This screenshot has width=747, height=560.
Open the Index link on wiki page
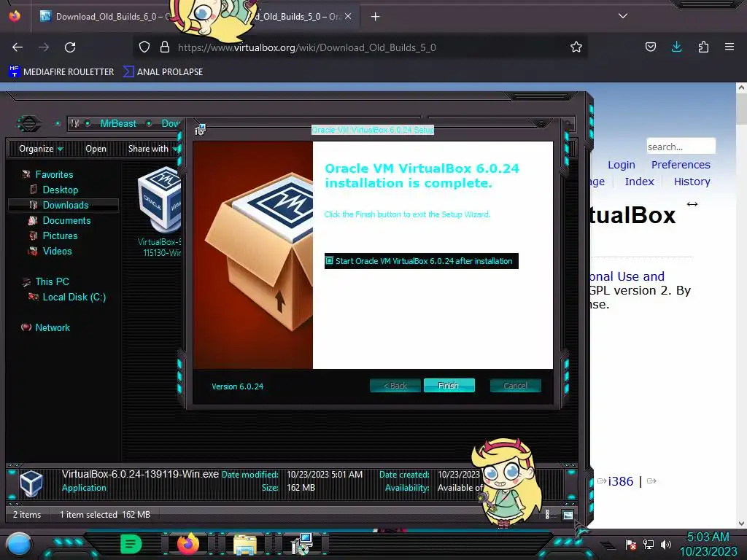pyautogui.click(x=639, y=182)
